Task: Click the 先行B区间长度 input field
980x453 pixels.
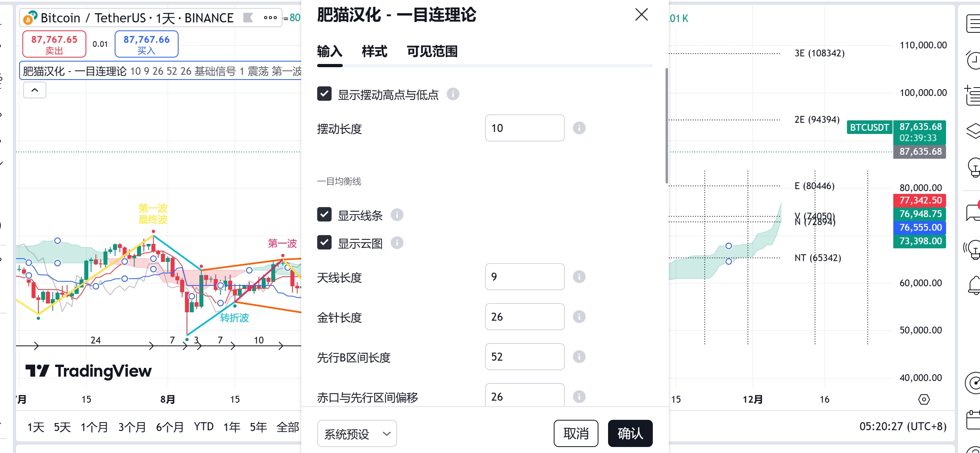Action: point(525,357)
